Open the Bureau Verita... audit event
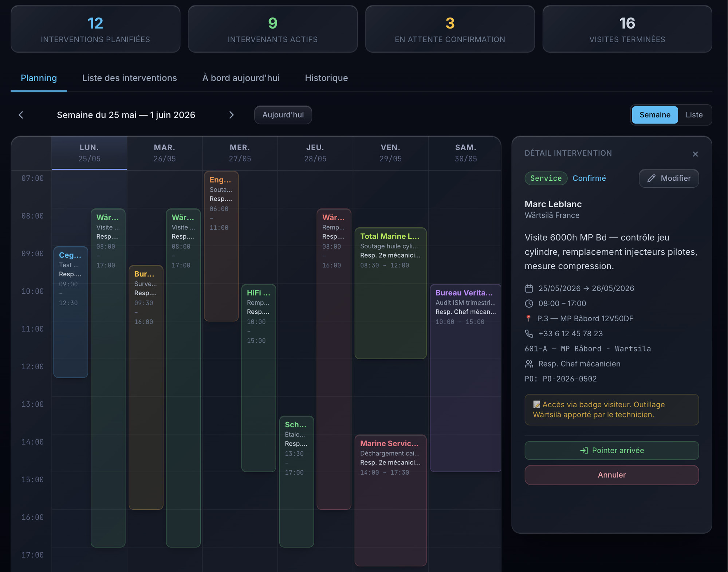 465,378
